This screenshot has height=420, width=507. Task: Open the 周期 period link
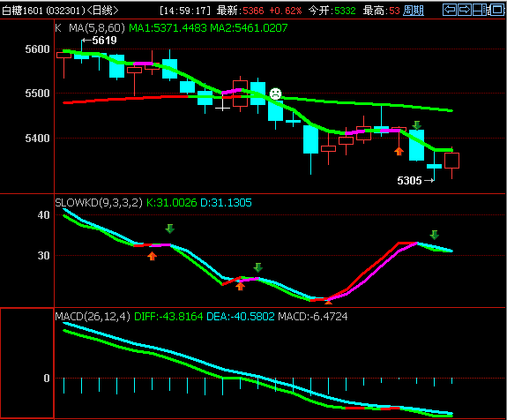point(414,11)
